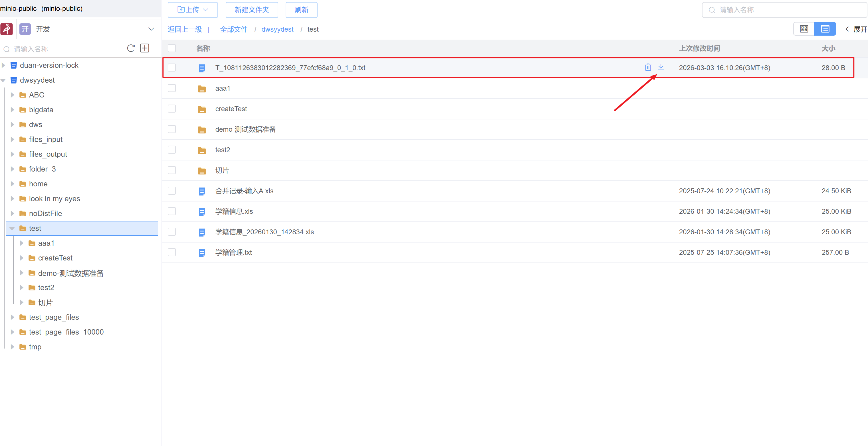Viewport: 868px width, 446px height.
Task: Check the select-all checkbox in the header
Action: (172, 48)
